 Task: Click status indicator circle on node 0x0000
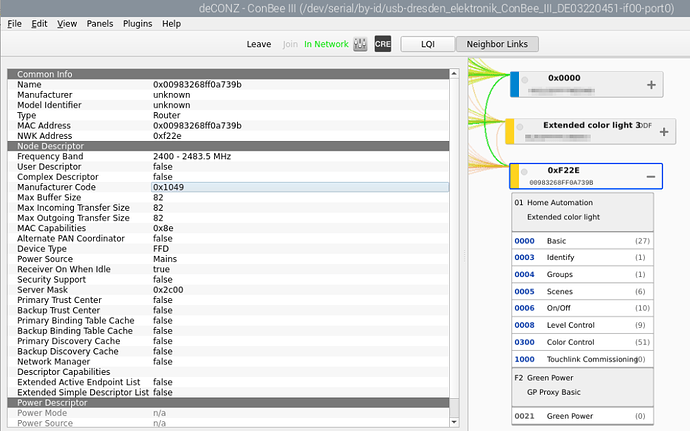point(527,80)
